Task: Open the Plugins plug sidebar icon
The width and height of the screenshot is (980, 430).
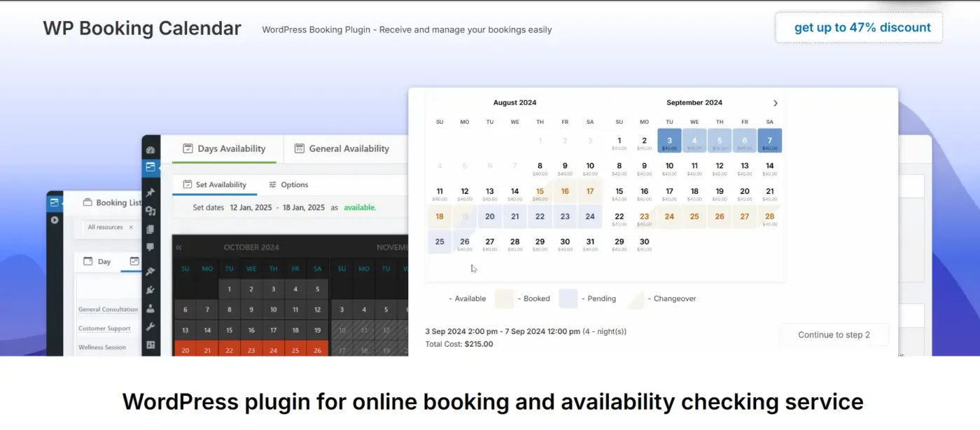Action: tap(150, 290)
